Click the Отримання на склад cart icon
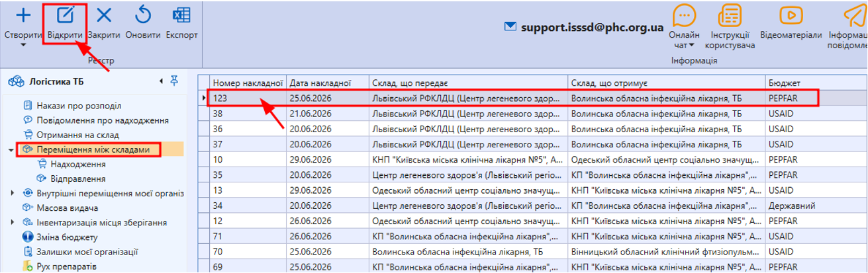The height and width of the screenshot is (273, 868). pyautogui.click(x=28, y=135)
